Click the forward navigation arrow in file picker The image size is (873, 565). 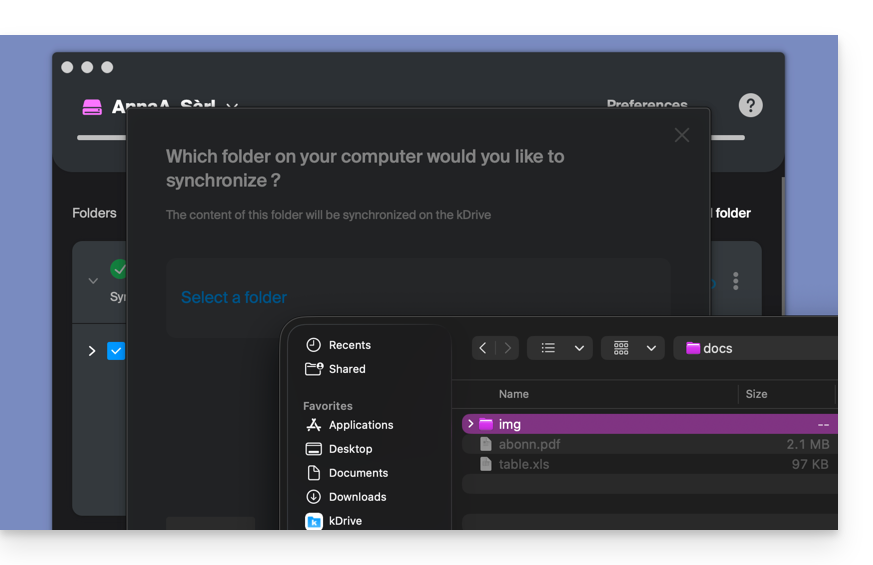coord(508,348)
